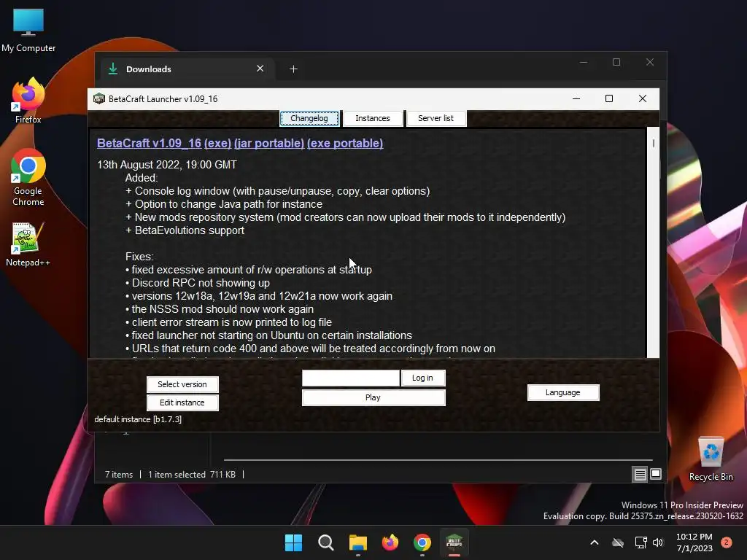747x560 pixels.
Task: Open the (exe portable) download link
Action: coord(345,144)
